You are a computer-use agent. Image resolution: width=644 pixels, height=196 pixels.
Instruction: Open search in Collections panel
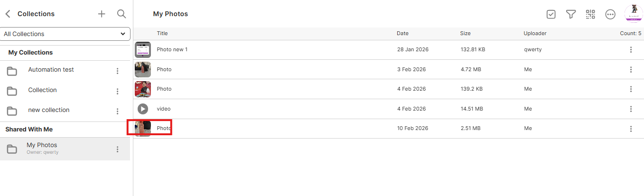click(121, 14)
